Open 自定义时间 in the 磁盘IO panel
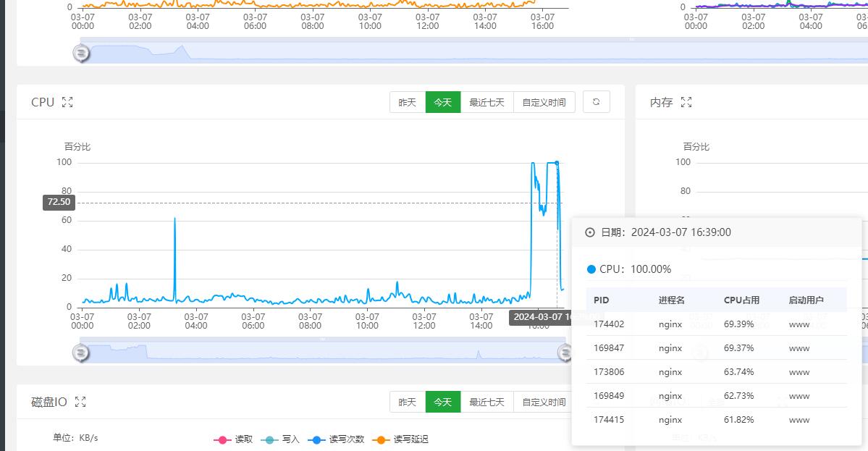 point(542,402)
